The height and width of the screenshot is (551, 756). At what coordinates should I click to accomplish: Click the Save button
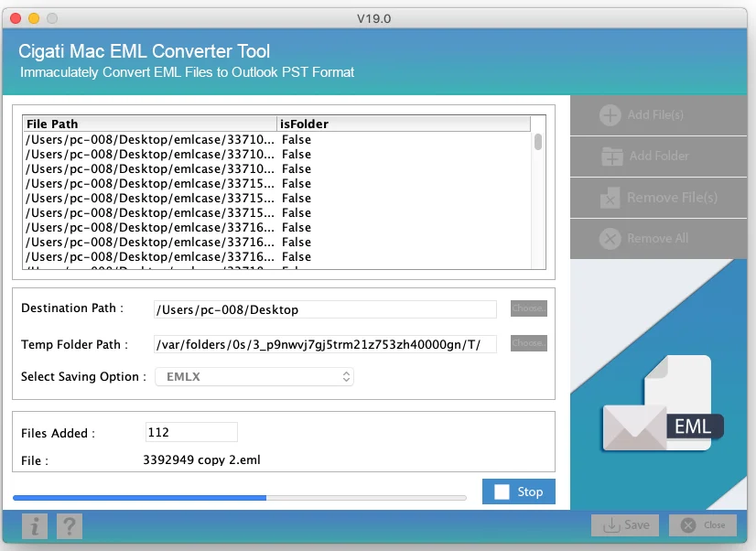[626, 525]
